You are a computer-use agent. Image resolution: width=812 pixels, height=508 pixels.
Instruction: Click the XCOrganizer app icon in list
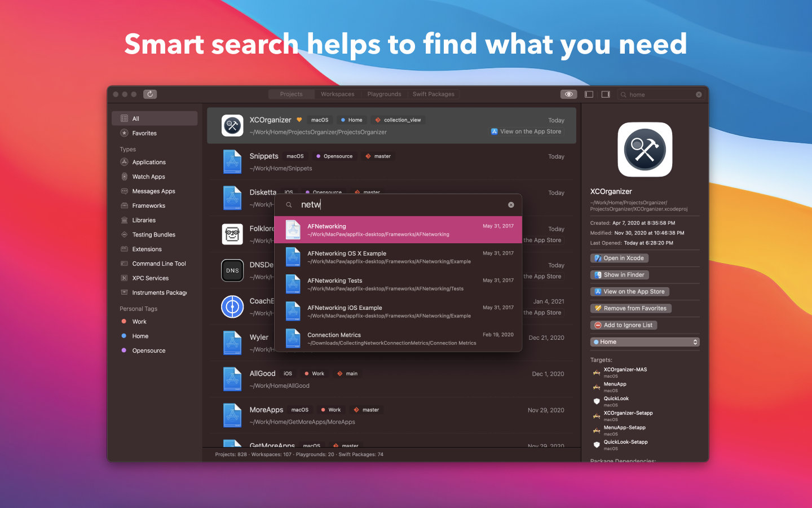pos(232,125)
